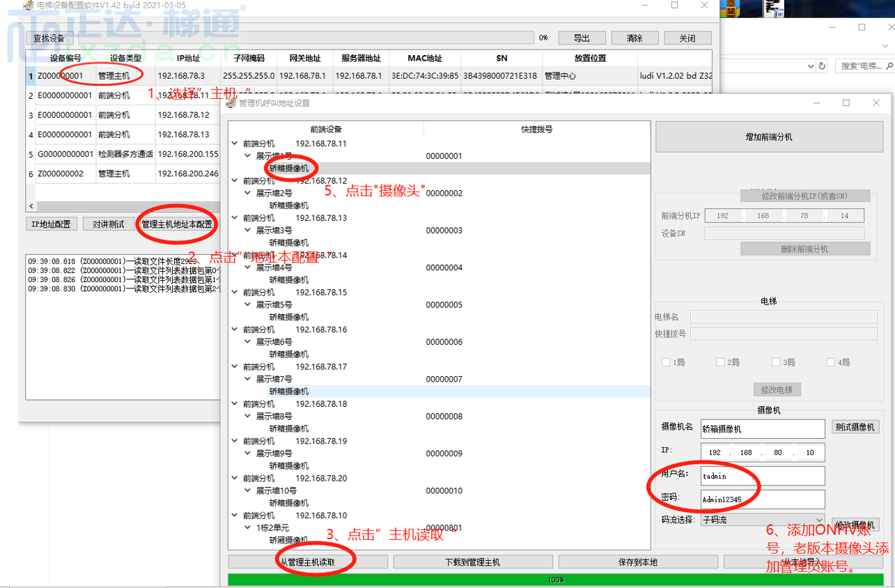Click the search magnifier icon in Explorer
895x588 pixels.
click(x=889, y=66)
